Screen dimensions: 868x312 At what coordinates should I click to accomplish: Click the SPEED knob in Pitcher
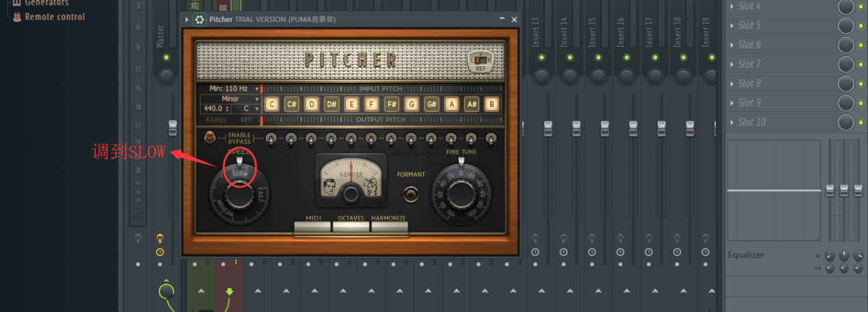click(240, 194)
